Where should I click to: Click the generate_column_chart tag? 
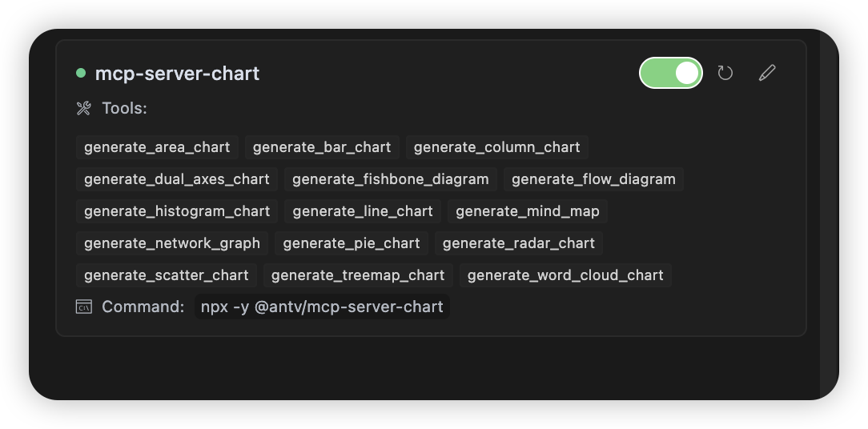point(497,147)
